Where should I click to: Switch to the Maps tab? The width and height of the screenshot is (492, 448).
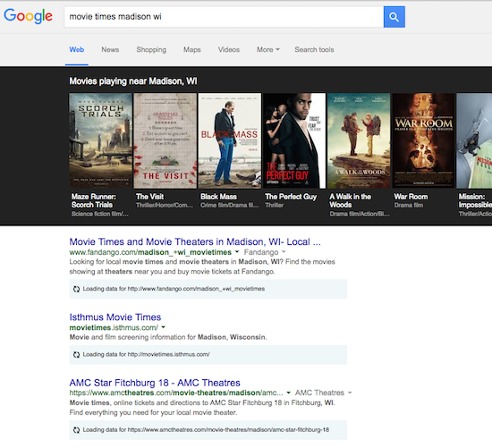pos(192,49)
